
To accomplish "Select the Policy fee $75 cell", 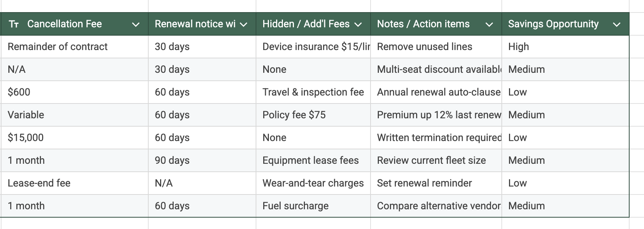I will click(294, 115).
